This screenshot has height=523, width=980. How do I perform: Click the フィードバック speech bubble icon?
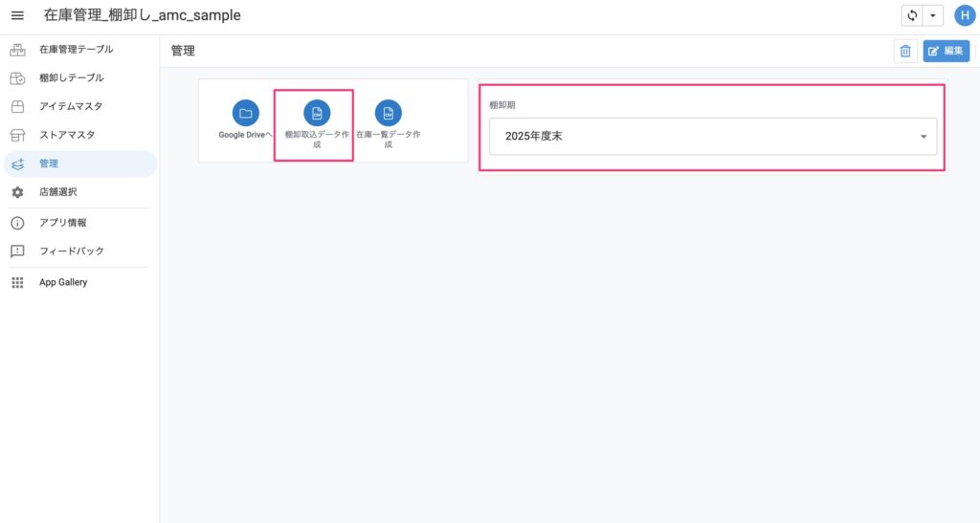pyautogui.click(x=17, y=251)
